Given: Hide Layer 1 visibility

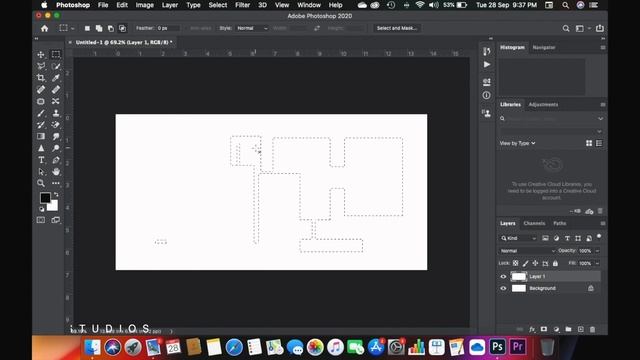Looking at the screenshot, I should [x=503, y=276].
